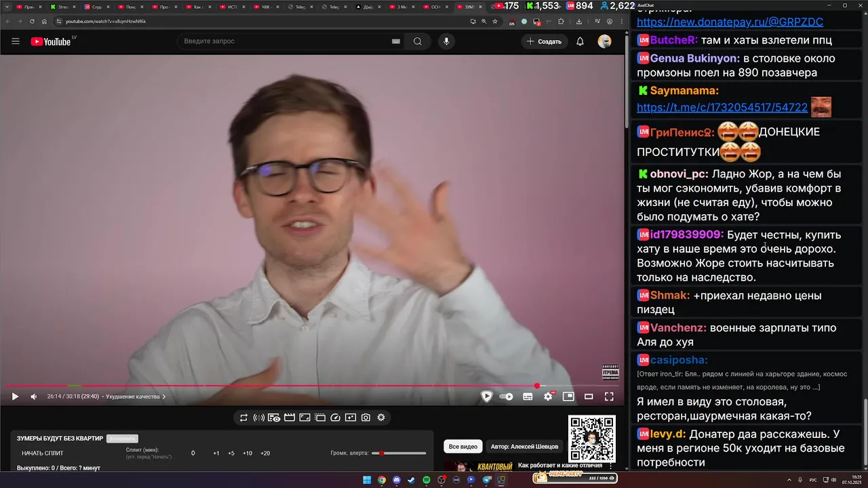The height and width of the screenshot is (488, 868).
Task: Switch keyboard language РУС in tray
Action: (813, 481)
